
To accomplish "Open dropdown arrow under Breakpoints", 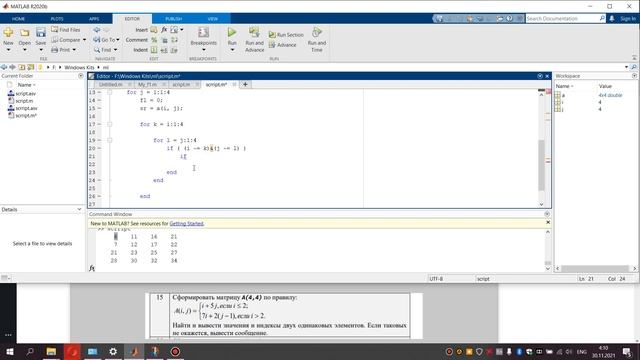I will point(204,50).
